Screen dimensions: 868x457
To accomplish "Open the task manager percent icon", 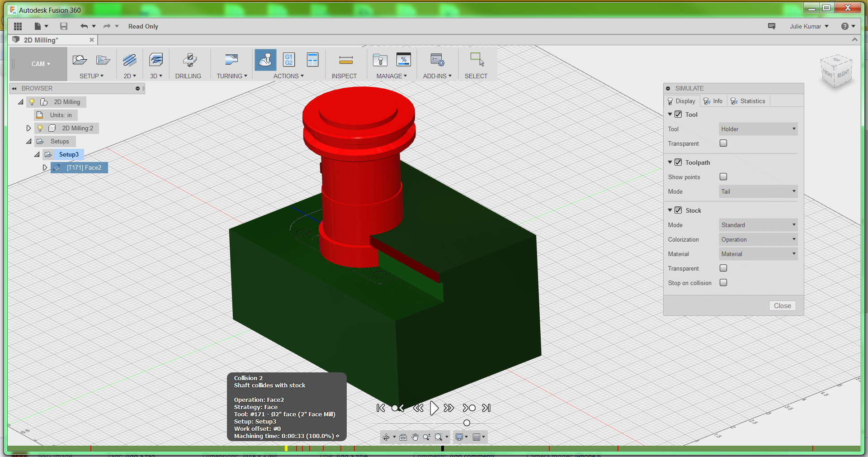I will click(x=404, y=60).
